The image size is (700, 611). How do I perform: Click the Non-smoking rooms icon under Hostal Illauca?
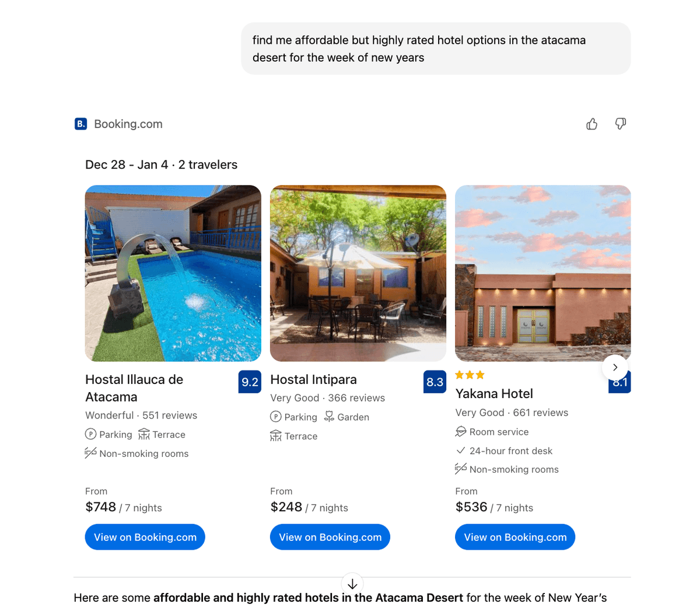point(91,453)
